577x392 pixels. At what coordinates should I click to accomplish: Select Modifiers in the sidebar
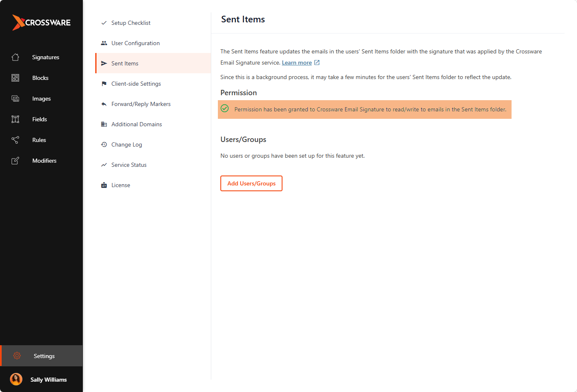coord(44,161)
